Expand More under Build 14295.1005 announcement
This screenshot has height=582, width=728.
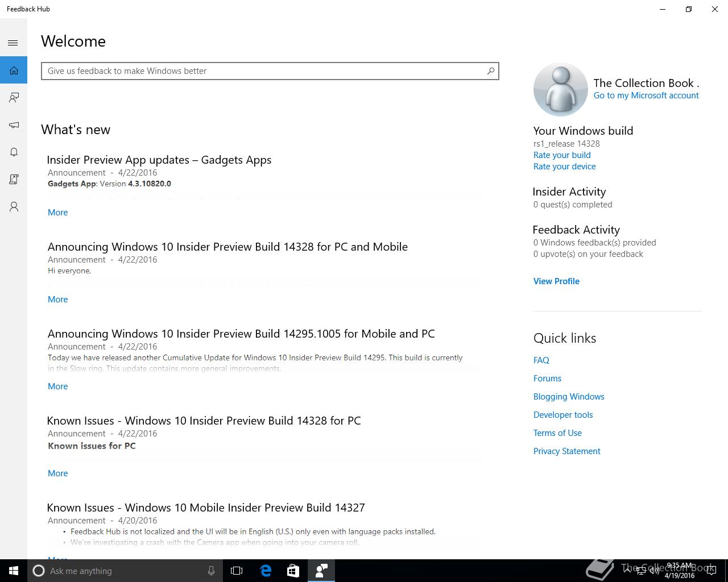tap(57, 386)
